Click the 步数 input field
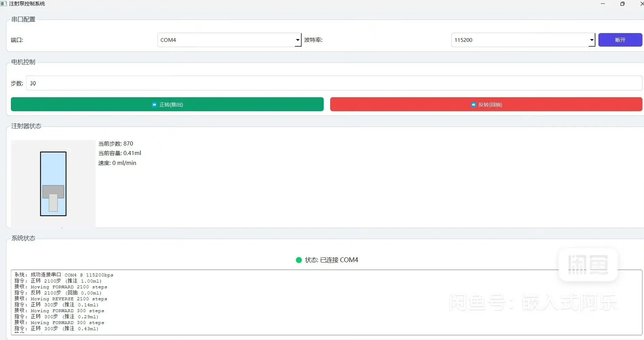644x340 pixels. coord(334,83)
